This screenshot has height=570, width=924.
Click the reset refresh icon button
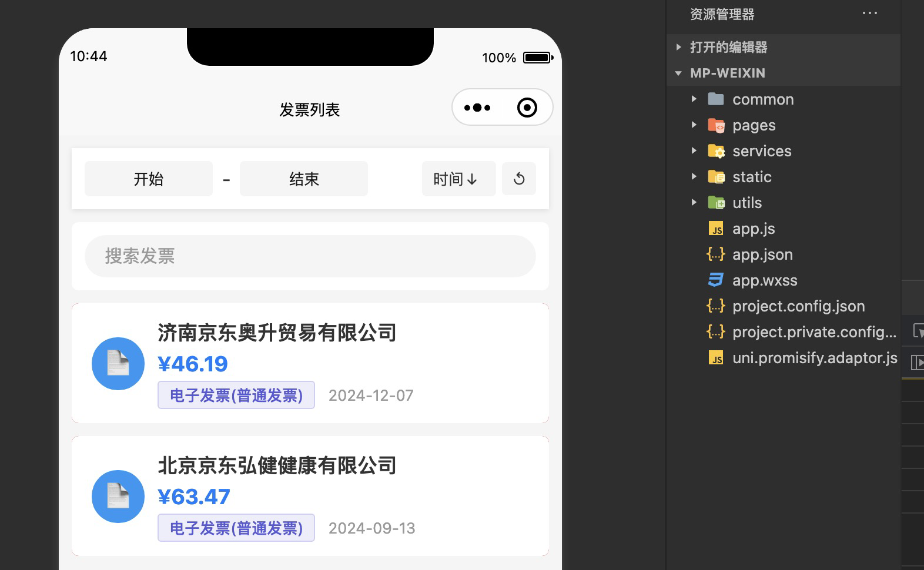pyautogui.click(x=519, y=179)
